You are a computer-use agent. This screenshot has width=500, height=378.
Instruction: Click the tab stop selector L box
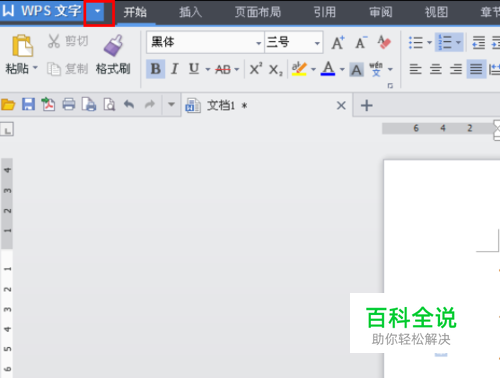click(7, 129)
